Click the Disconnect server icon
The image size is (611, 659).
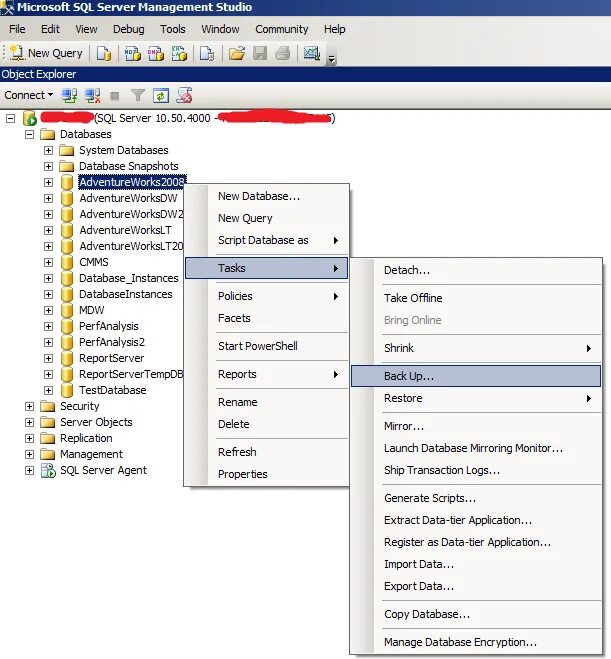[x=92, y=95]
